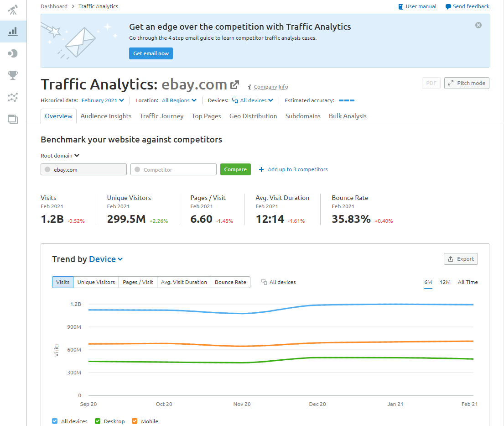Open the trend graph sidebar icon
The height and width of the screenshot is (426, 504).
pos(13,97)
